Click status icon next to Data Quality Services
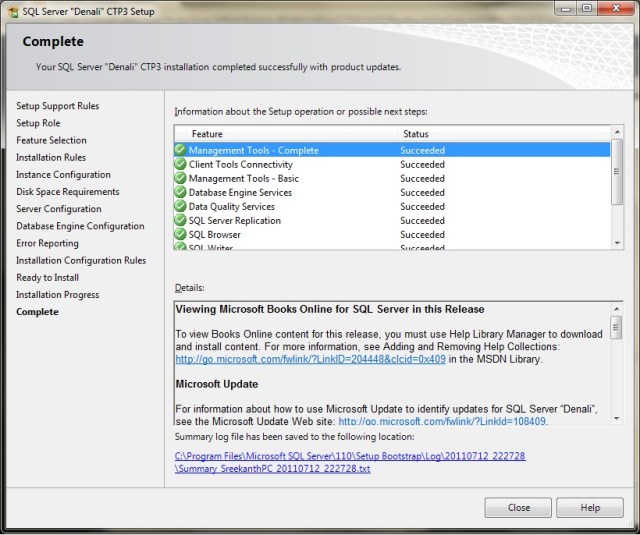 click(x=180, y=206)
